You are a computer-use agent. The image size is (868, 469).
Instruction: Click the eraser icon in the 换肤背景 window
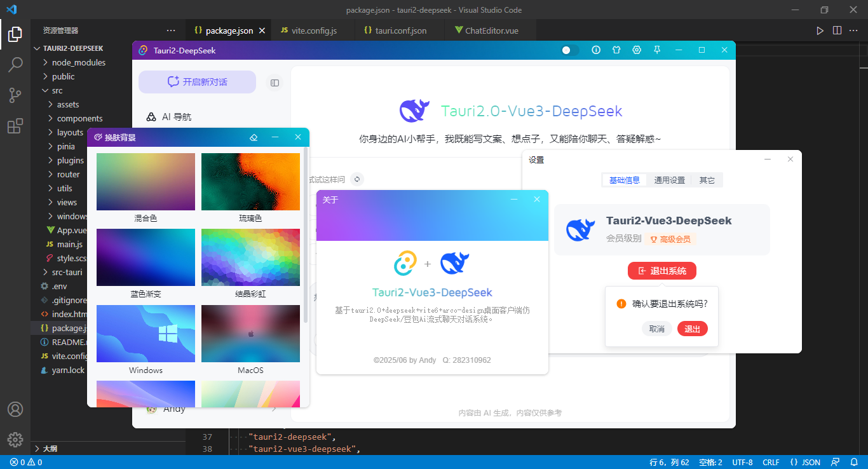254,137
